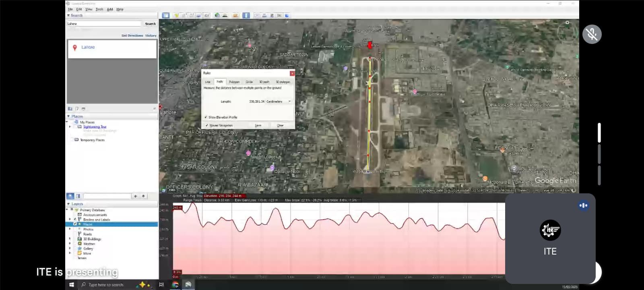The width and height of the screenshot is (644, 290).
Task: Click the add folder icon under search results
Action: [70, 109]
